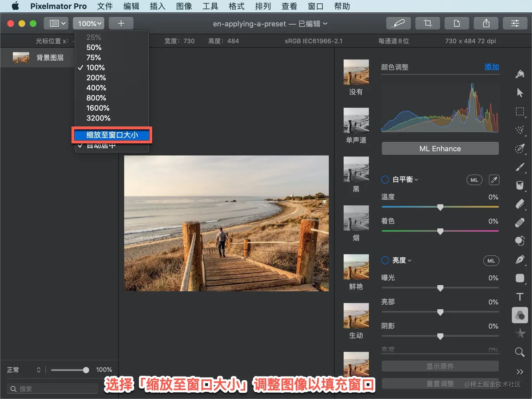The image size is (532, 399).
Task: Click the 亮部 slider handle
Action: point(440,312)
